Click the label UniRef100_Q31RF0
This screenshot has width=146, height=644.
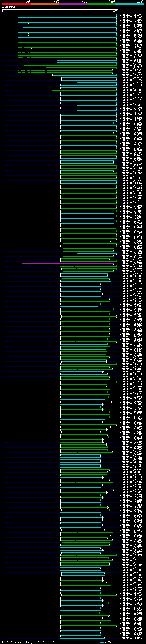coord(131,130)
